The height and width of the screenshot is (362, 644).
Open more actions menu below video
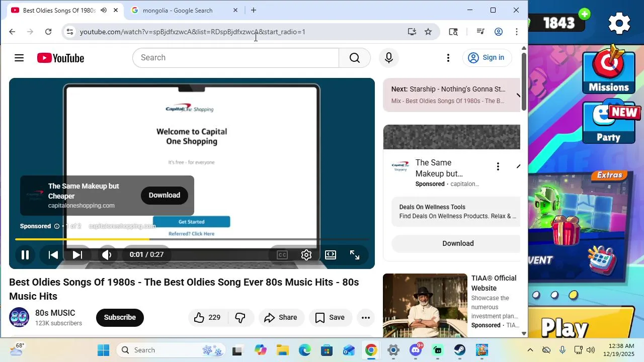366,317
